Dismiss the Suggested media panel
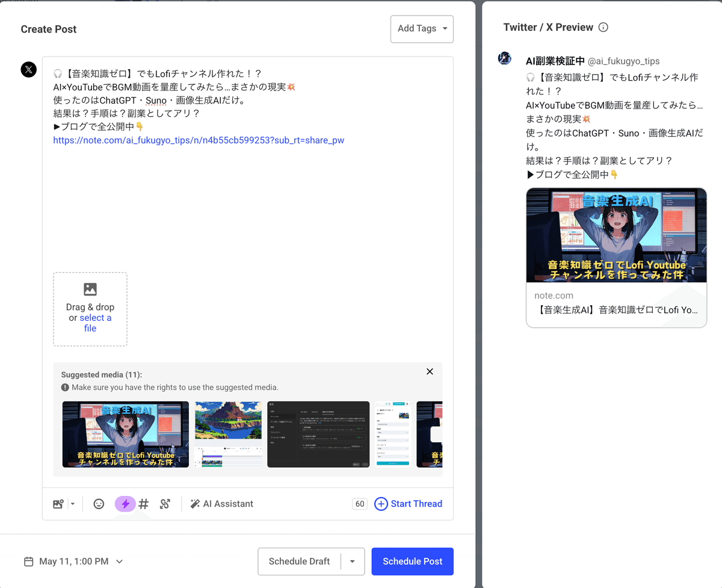Image resolution: width=722 pixels, height=588 pixels. pyautogui.click(x=430, y=371)
